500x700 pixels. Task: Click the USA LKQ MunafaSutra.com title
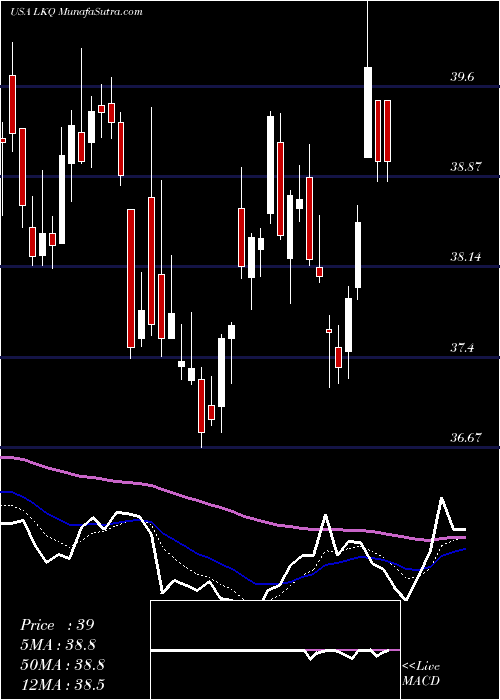(76, 12)
